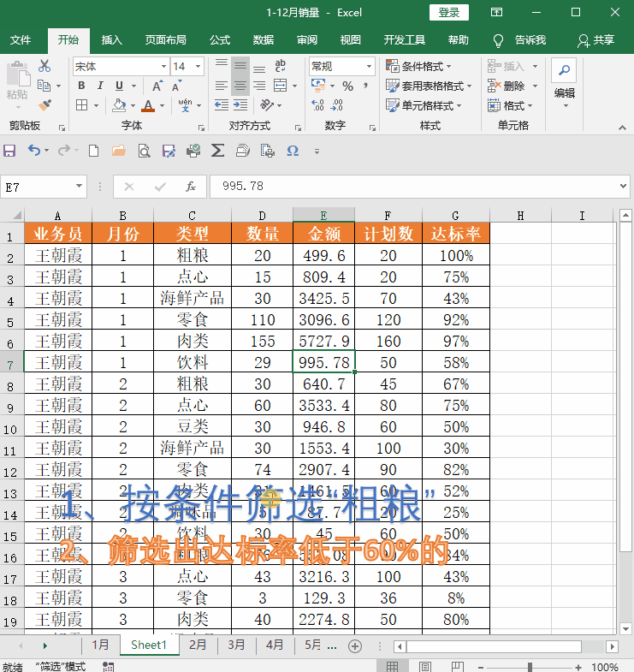Select the 2月 sheet tab
Screen dimensions: 634x672
coord(198,645)
